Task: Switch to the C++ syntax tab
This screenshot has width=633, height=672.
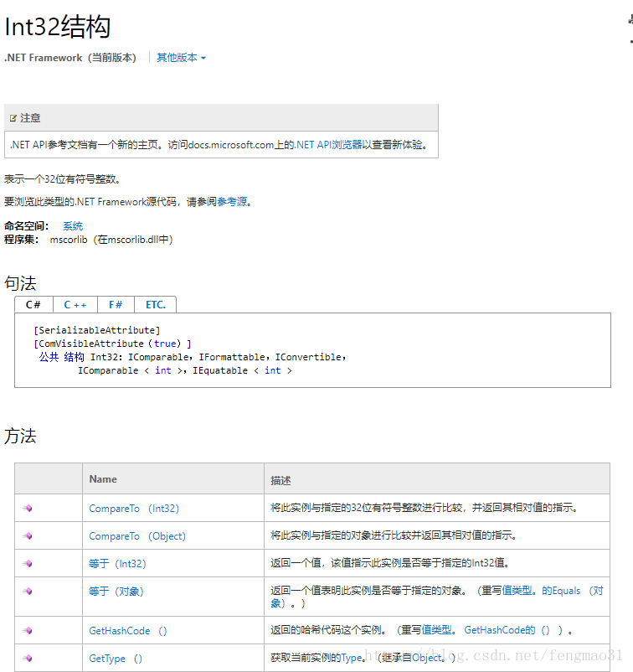Action: click(x=75, y=305)
